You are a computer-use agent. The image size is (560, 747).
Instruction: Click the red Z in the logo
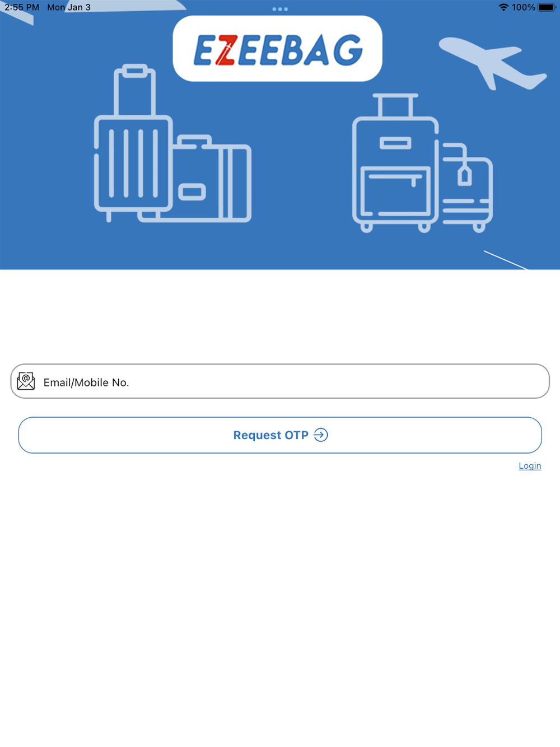coord(226,50)
